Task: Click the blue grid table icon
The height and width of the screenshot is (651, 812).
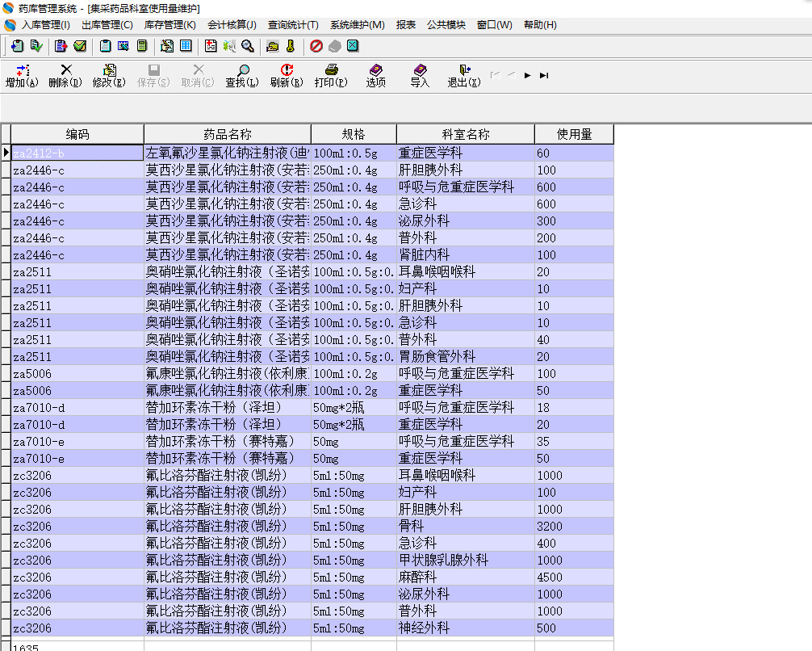Action: pyautogui.click(x=186, y=46)
